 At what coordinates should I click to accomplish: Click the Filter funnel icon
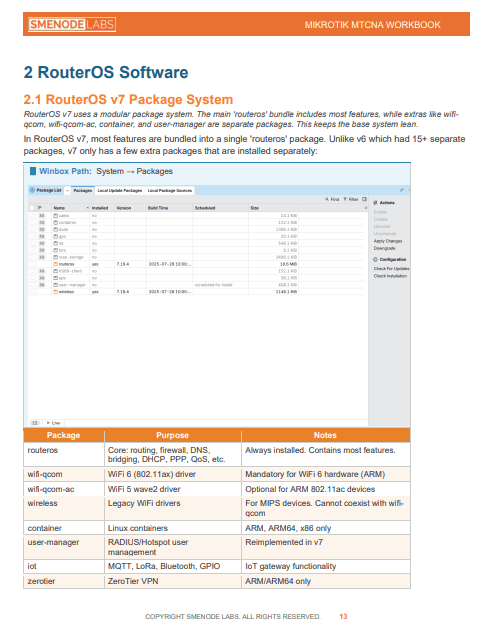(x=345, y=199)
